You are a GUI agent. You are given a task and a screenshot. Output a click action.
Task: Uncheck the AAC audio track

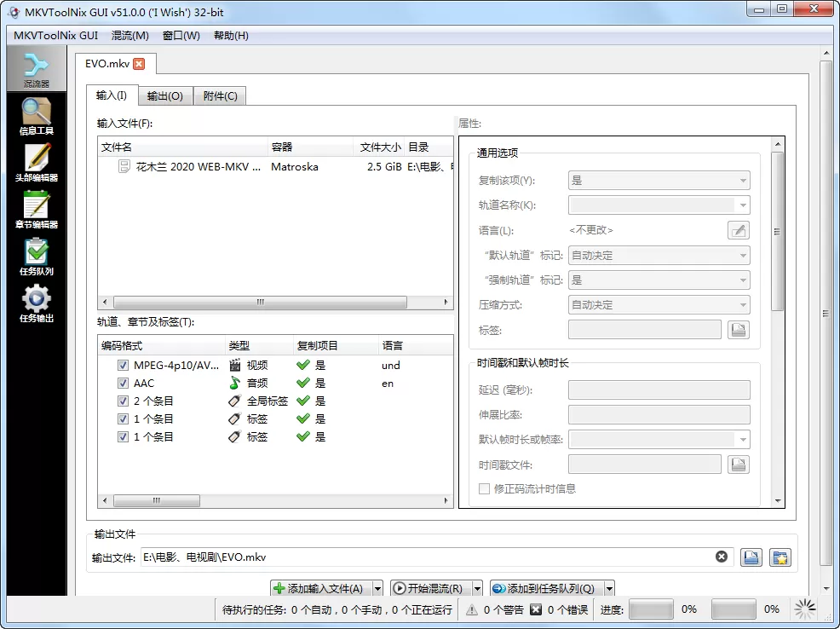(x=124, y=382)
